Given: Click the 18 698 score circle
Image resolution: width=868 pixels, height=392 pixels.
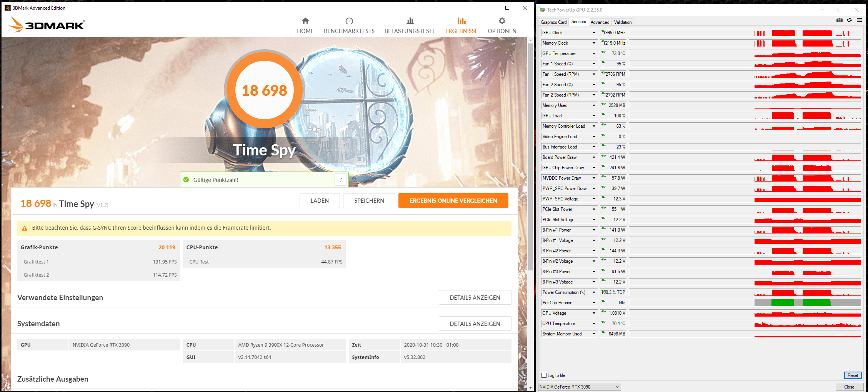Looking at the screenshot, I should (264, 90).
